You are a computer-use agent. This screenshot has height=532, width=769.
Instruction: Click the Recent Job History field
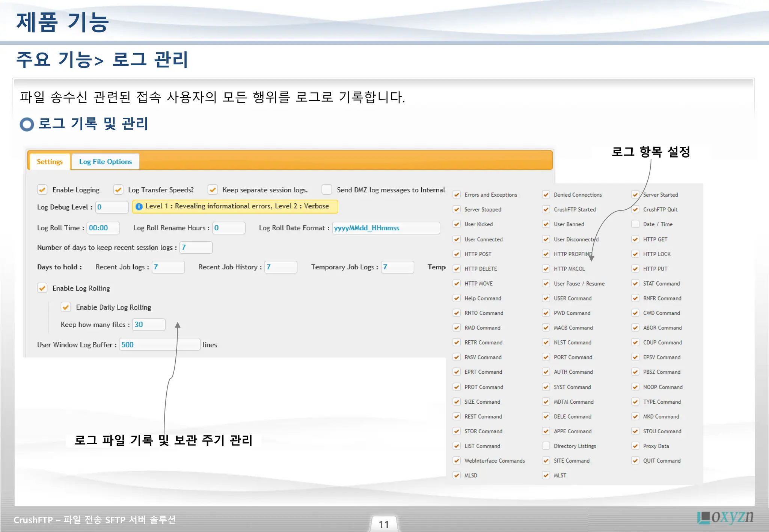(281, 267)
